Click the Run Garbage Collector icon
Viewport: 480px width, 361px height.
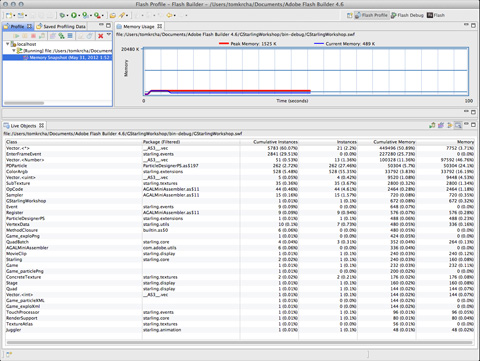[42, 36]
